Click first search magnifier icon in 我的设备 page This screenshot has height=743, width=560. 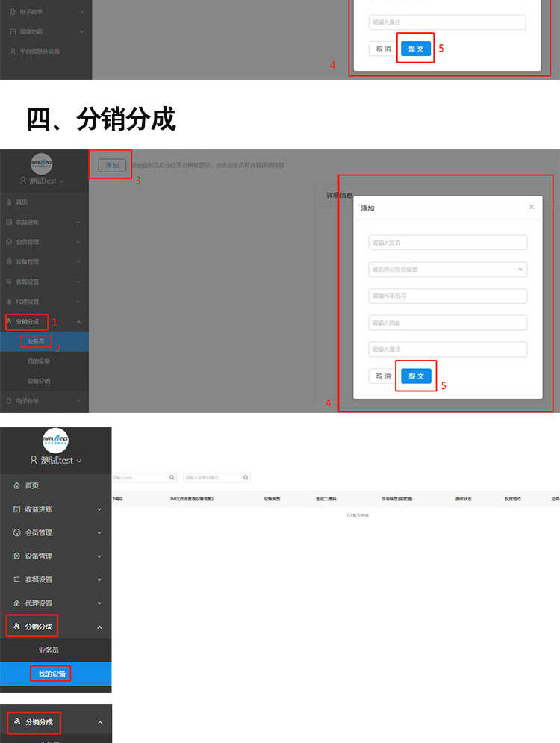click(172, 478)
